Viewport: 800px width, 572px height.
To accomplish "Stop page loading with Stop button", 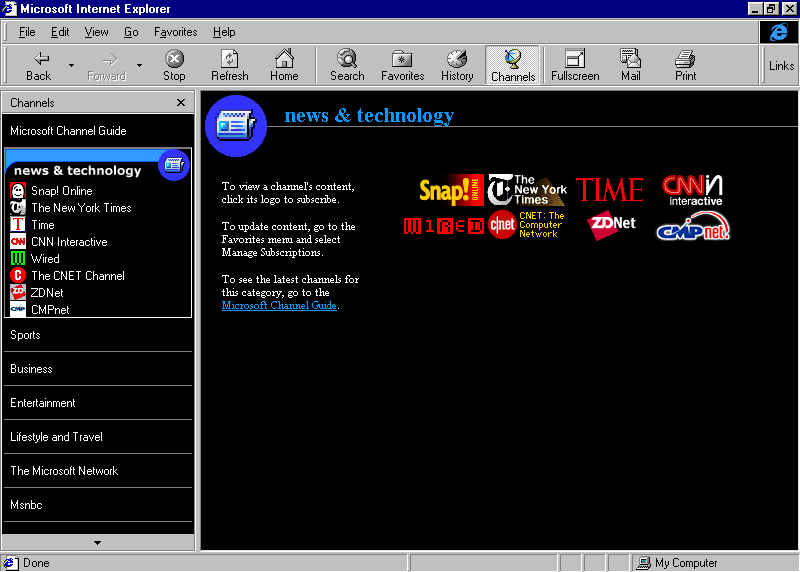I will point(174,65).
